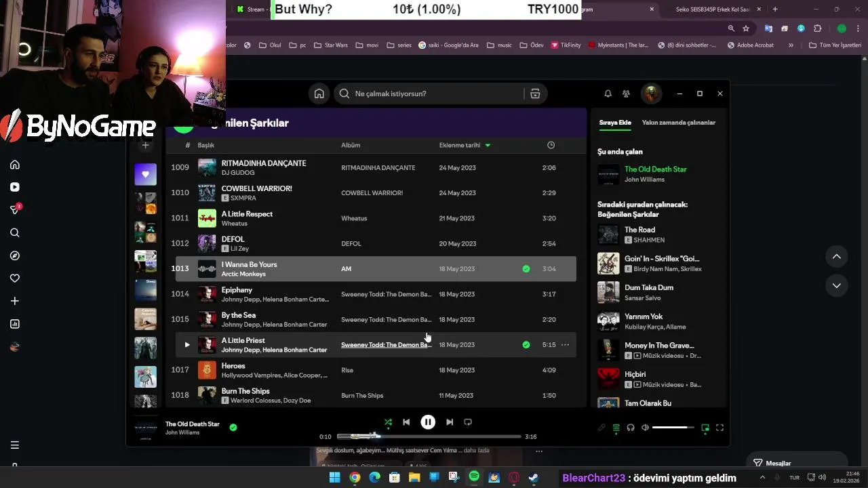Expand bookmarks overflow chevron
Viewport: 868px width, 488px height.
click(x=791, y=45)
